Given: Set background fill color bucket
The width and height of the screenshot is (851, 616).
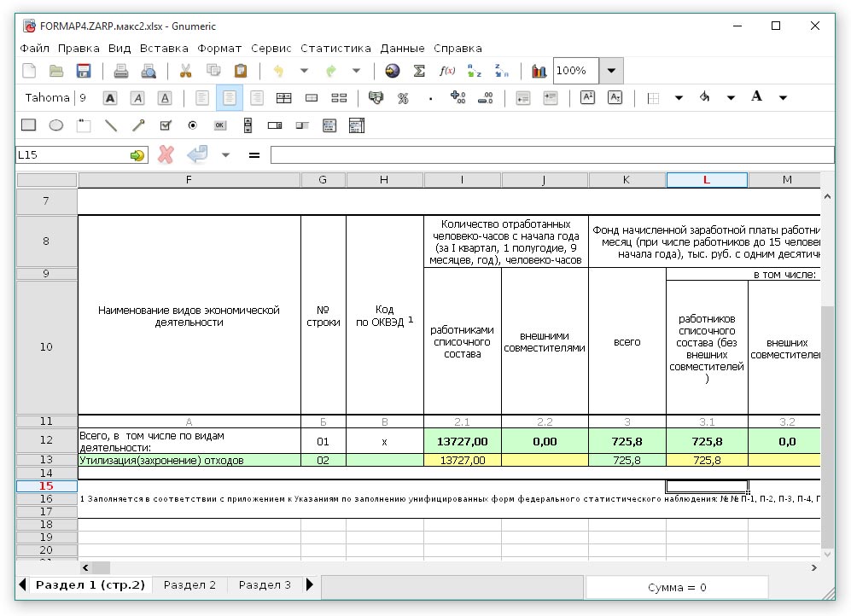Looking at the screenshot, I should tap(704, 97).
